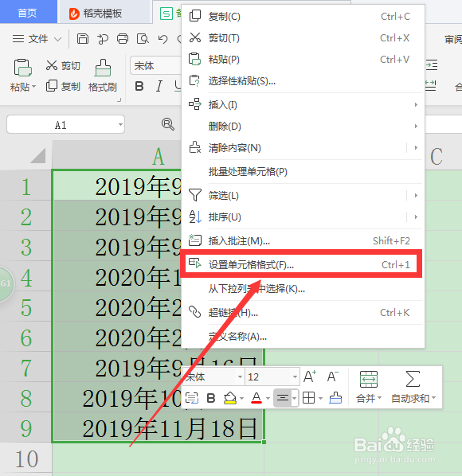
Task: Choose 粘贴(P) from context menu
Action: point(303,60)
